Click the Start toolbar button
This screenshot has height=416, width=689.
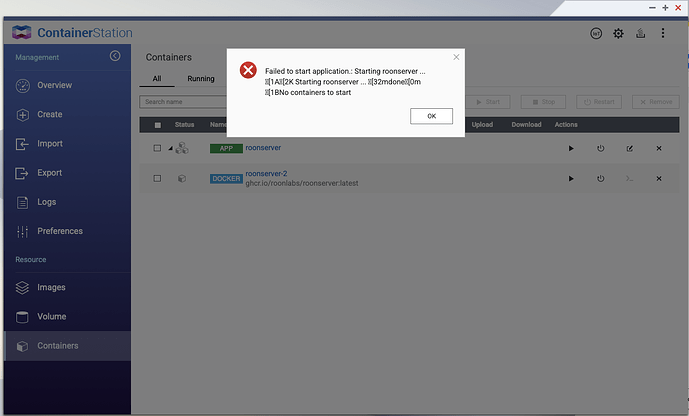coord(488,102)
